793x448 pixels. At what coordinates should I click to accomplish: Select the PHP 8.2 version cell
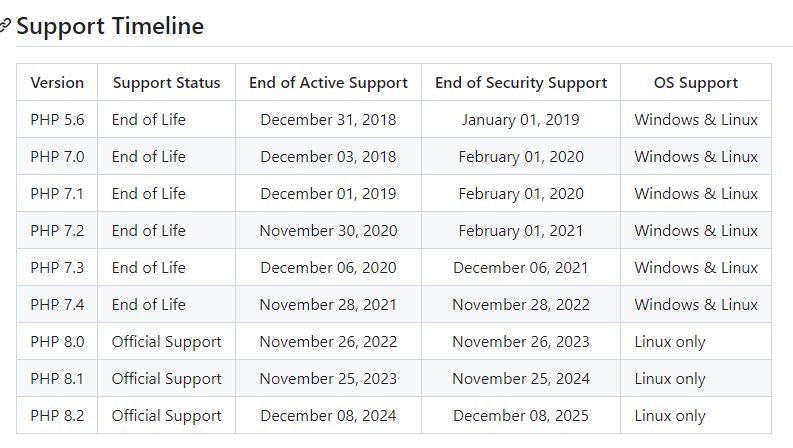tap(57, 416)
